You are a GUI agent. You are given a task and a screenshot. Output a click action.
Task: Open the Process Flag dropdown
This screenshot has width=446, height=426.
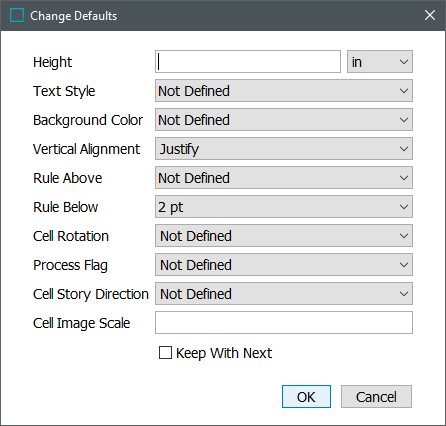[x=284, y=265]
